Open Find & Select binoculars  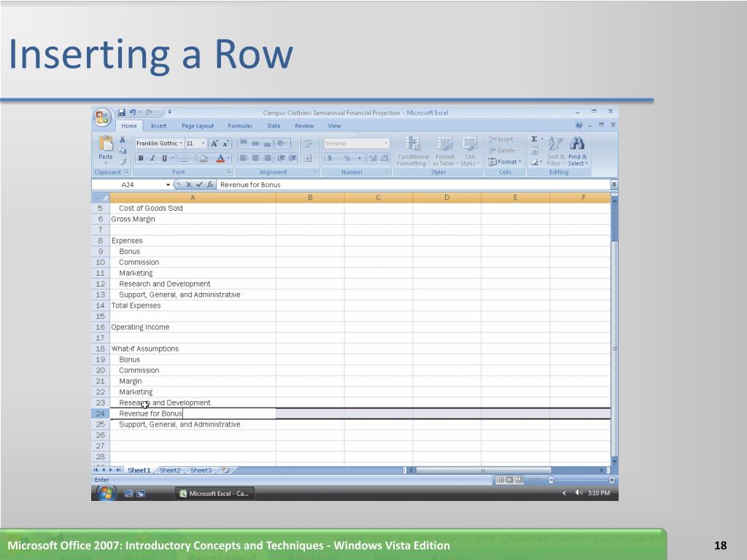(578, 150)
